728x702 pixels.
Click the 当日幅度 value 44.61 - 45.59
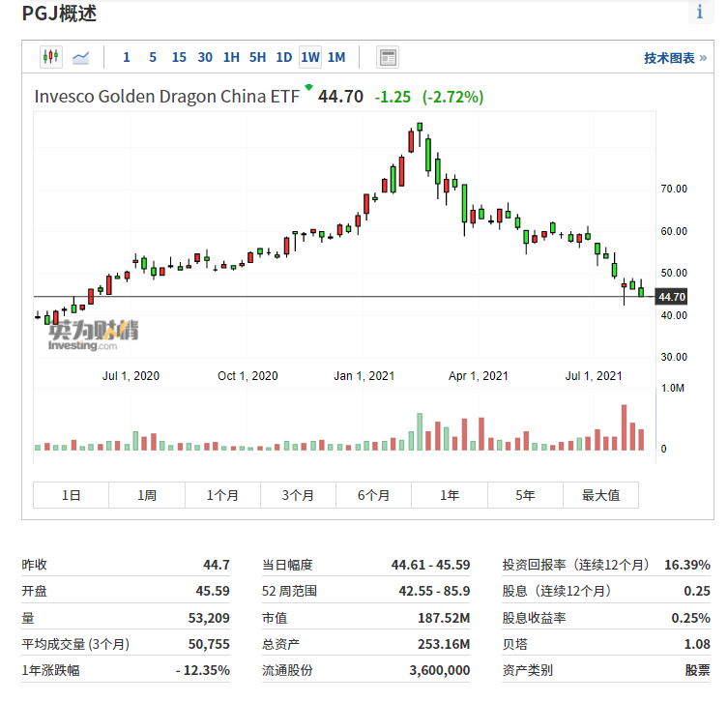click(x=430, y=565)
